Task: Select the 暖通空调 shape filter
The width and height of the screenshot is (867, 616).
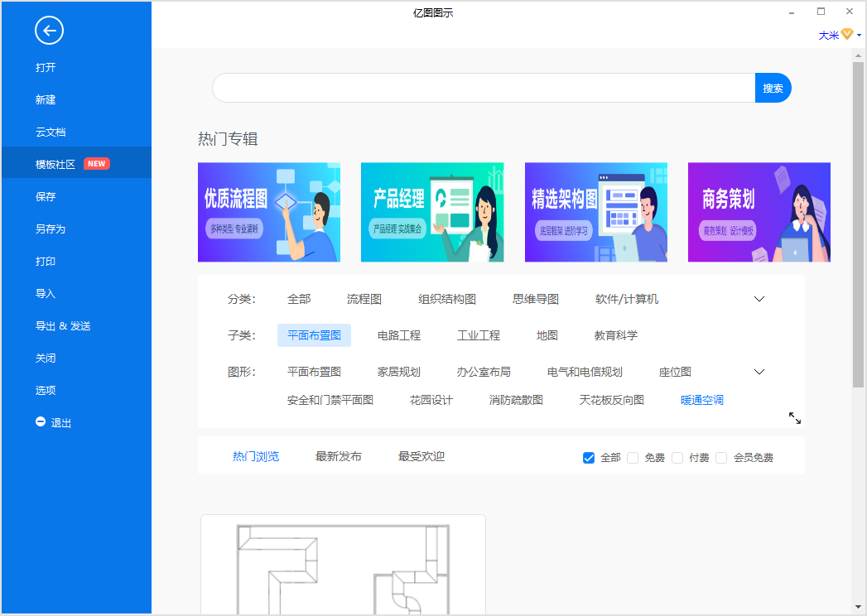Action: coord(702,400)
